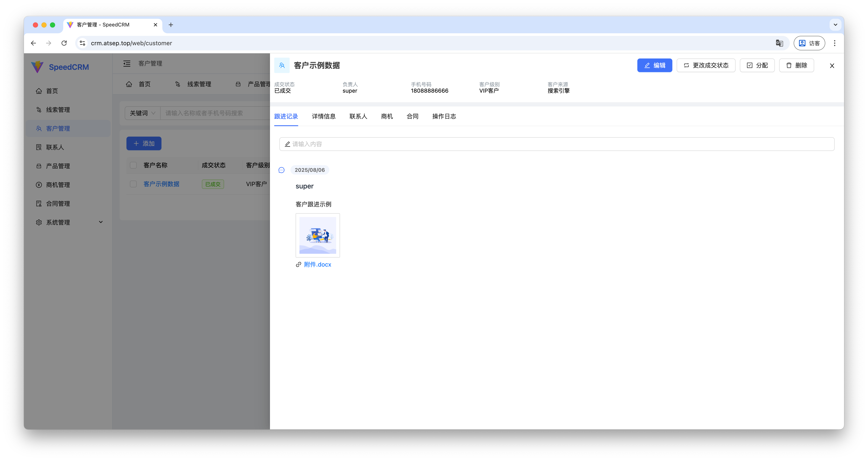
Task: Click the 更改成交状态 button
Action: 706,65
